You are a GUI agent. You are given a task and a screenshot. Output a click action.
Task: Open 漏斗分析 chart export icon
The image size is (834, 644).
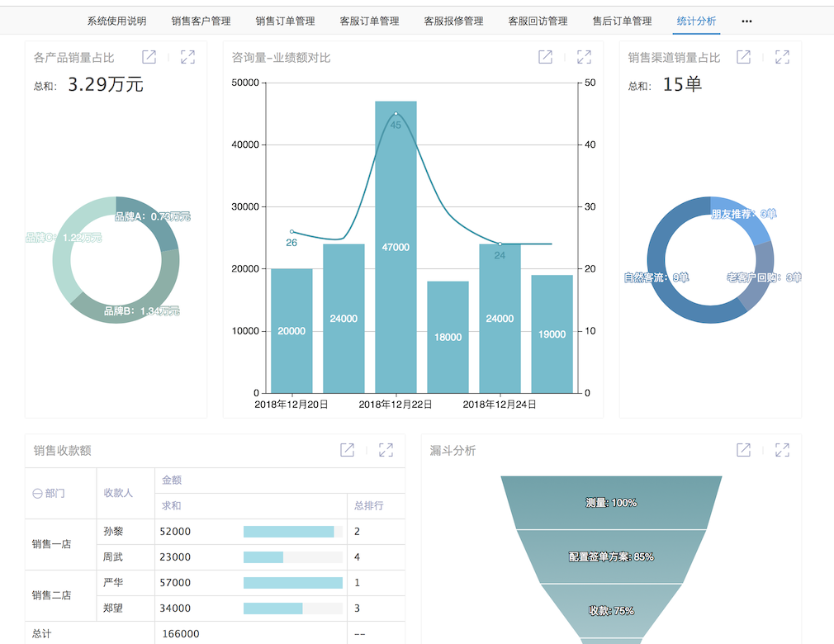click(743, 450)
